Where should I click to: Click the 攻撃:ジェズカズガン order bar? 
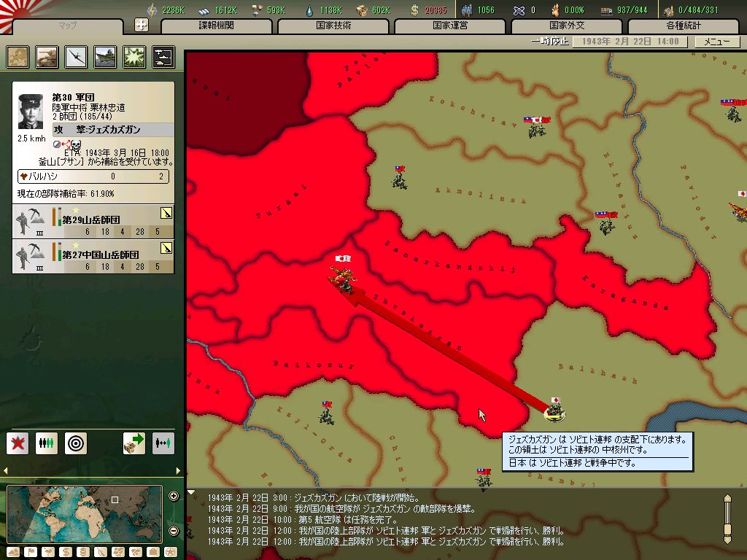[113, 130]
